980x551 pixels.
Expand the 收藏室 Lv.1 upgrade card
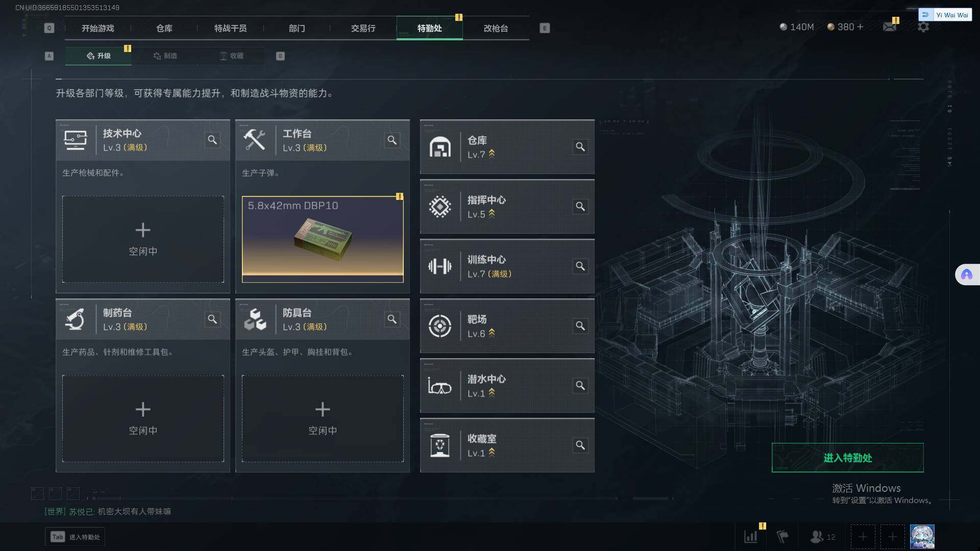[507, 445]
